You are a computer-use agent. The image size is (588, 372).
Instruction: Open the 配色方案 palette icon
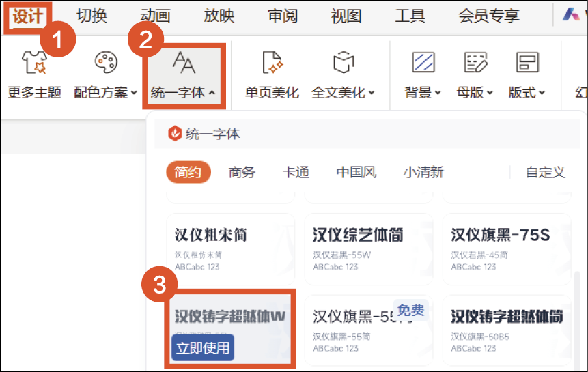tap(105, 63)
